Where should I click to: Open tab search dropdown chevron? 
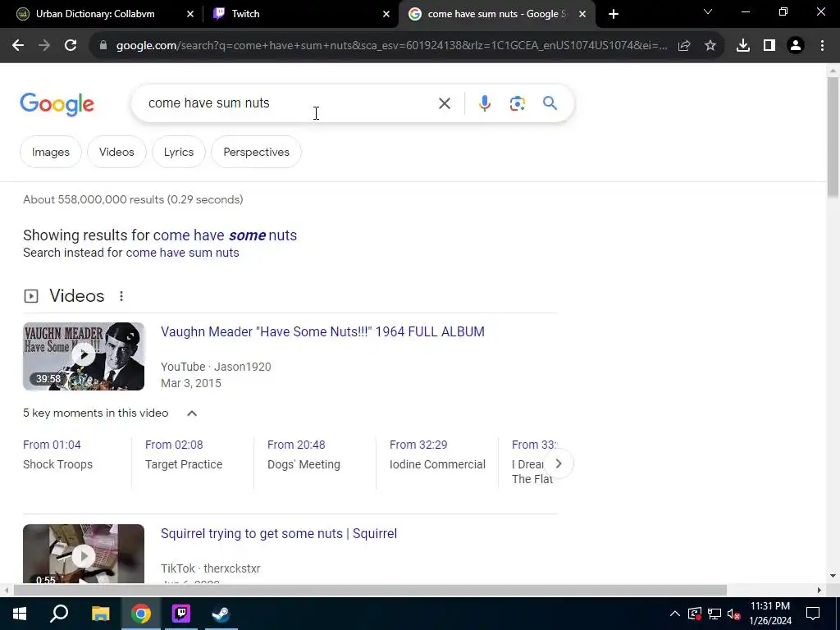(708, 11)
